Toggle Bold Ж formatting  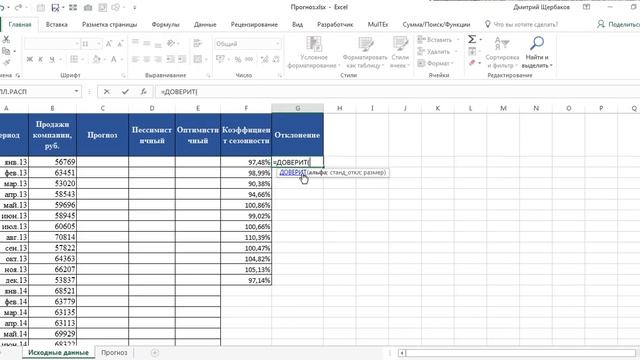tap(29, 60)
